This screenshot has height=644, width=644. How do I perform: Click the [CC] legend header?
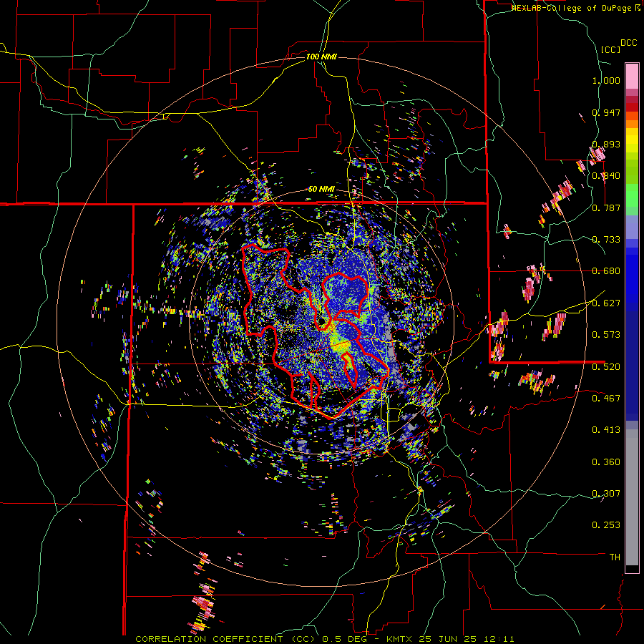click(x=611, y=49)
